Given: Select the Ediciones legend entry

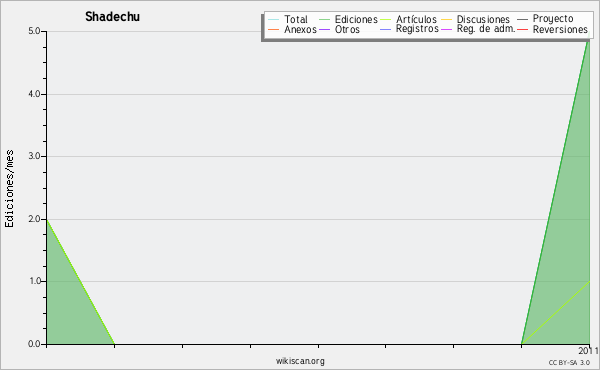Looking at the screenshot, I should click(356, 19).
